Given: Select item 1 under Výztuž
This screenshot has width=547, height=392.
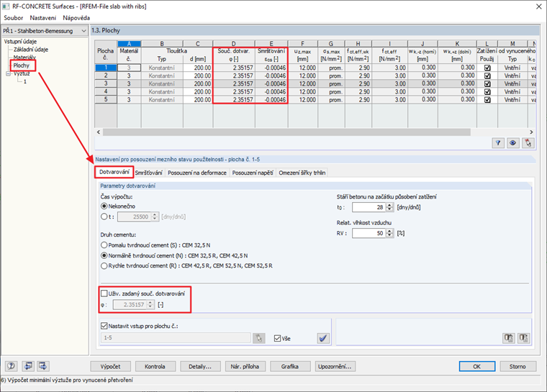Looking at the screenshot, I should [x=24, y=81].
